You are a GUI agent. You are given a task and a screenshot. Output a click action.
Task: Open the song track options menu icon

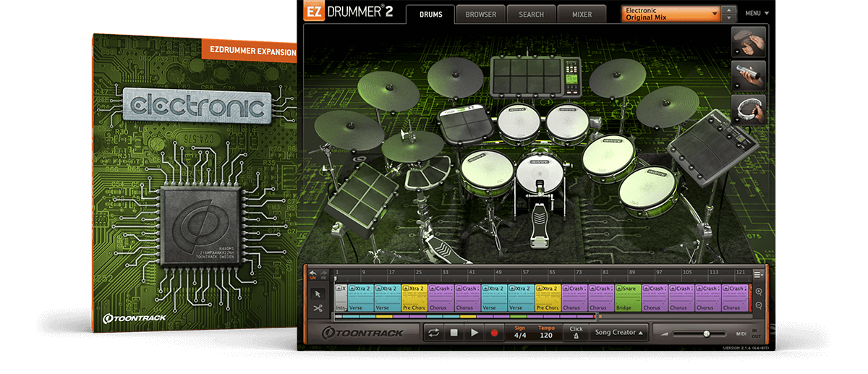[758, 274]
